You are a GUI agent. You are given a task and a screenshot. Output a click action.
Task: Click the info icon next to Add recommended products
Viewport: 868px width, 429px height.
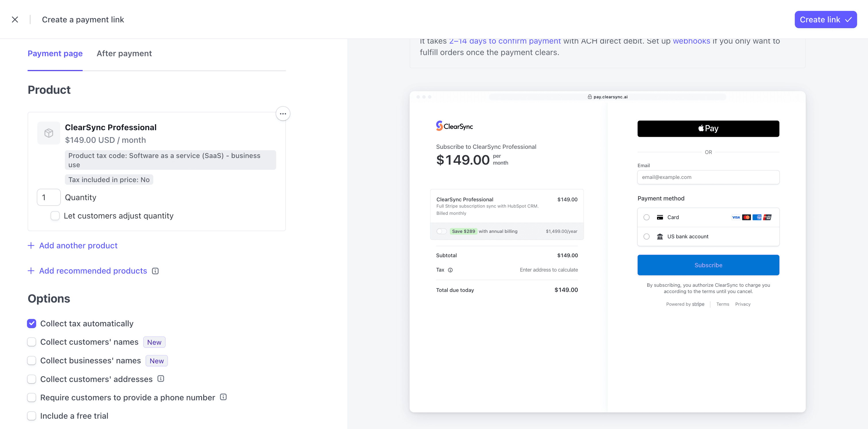155,271
